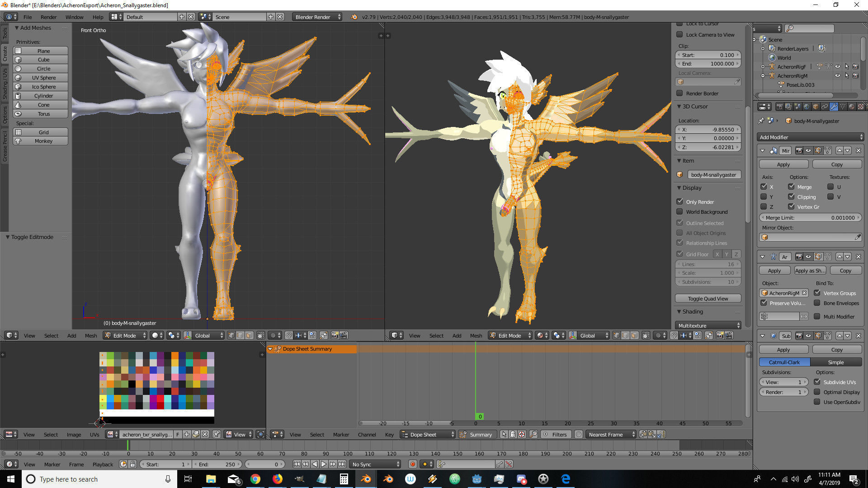Open the Render menu
Image resolution: width=868 pixels, height=488 pixels.
coord(48,17)
